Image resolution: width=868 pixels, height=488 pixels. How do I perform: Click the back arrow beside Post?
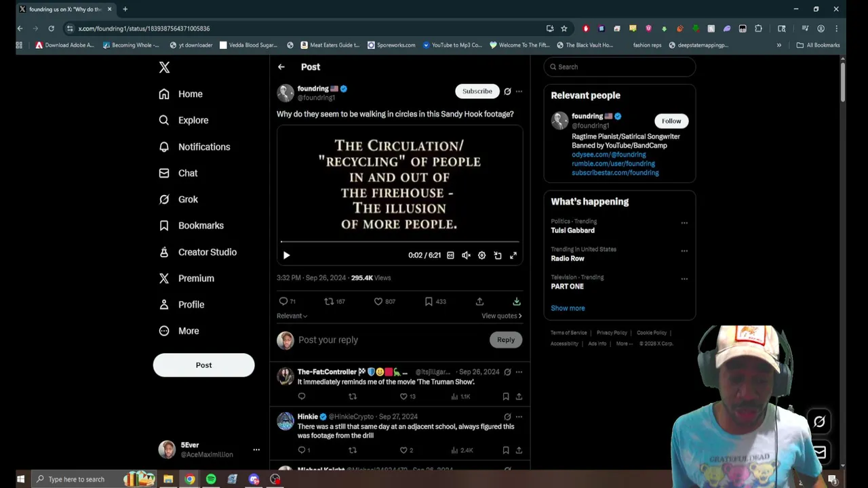pos(281,67)
